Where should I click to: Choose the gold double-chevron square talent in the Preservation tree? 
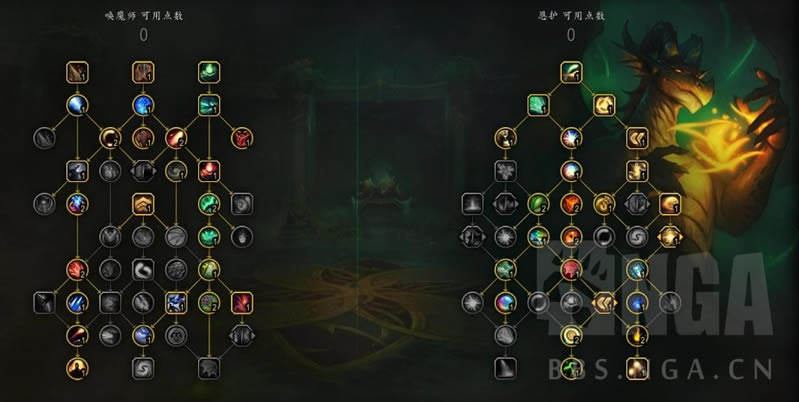[x=637, y=138]
